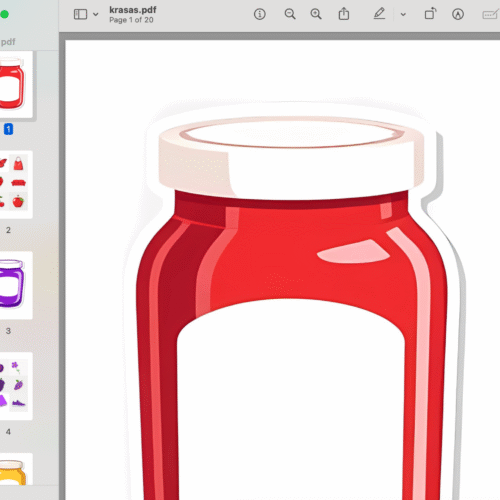Zoom out using the minus magnifier
Screen dimensions: 500x500
point(290,14)
